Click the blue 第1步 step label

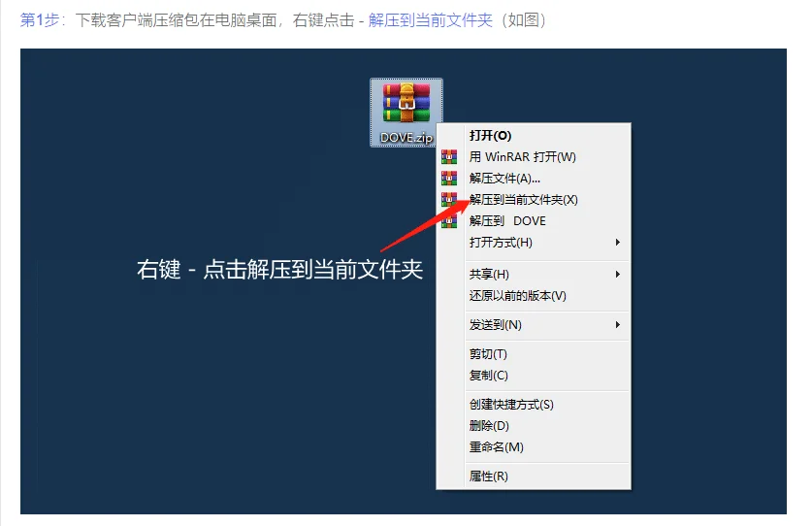pyautogui.click(x=40, y=20)
